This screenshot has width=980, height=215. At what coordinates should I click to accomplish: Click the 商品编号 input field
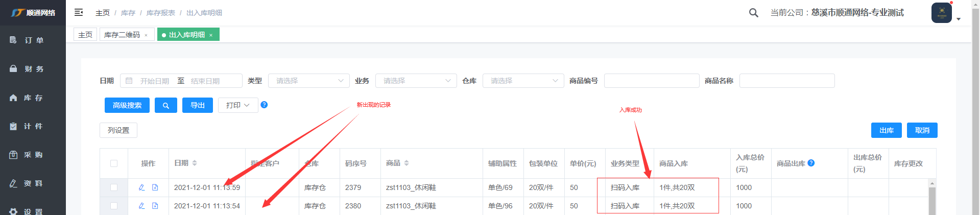tap(651, 81)
